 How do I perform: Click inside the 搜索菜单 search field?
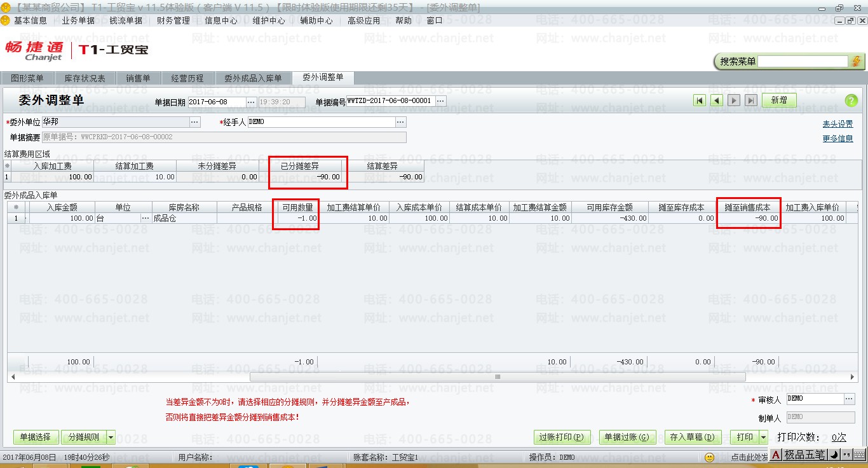click(803, 62)
